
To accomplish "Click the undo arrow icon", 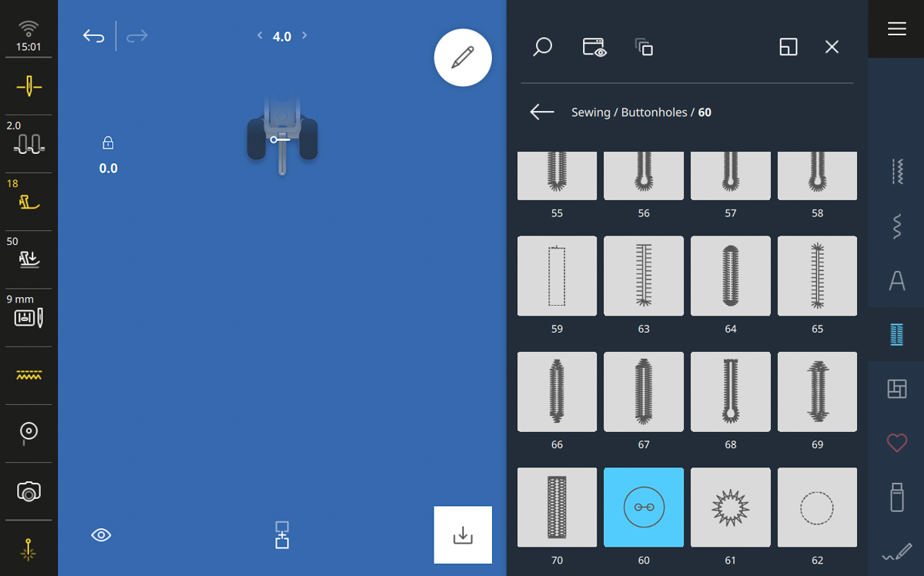I will (x=94, y=36).
